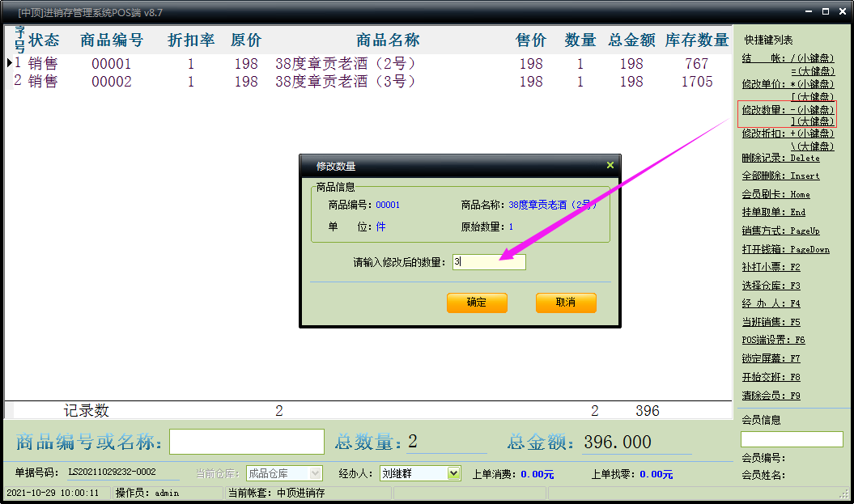This screenshot has width=854, height=504.
Task: Click the 商品名称 column header
Action: pyautogui.click(x=388, y=40)
